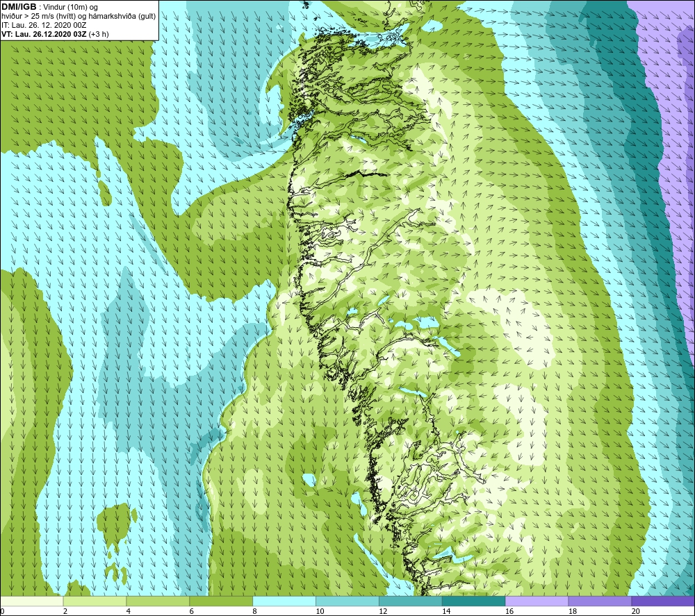Select the dark purple swatch above 20 m/s

[x=662, y=601]
